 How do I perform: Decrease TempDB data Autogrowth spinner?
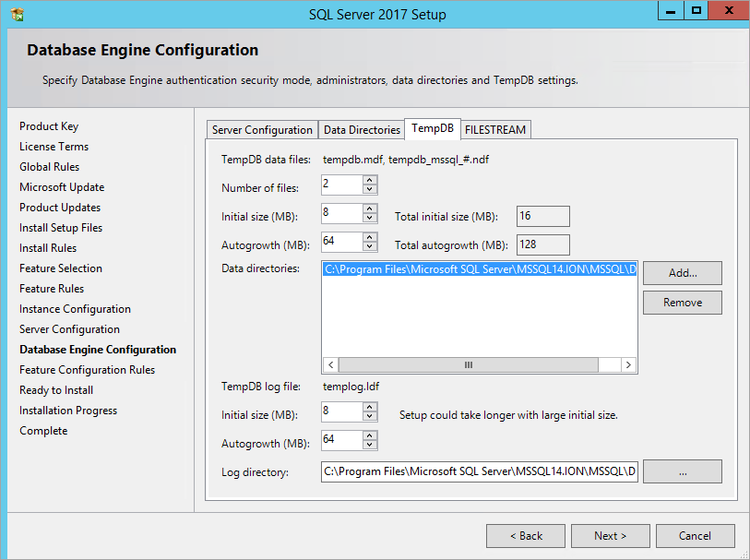pos(370,246)
